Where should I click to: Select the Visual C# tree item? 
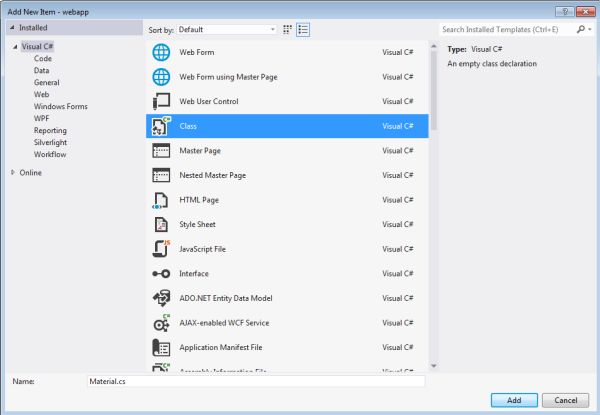38,46
